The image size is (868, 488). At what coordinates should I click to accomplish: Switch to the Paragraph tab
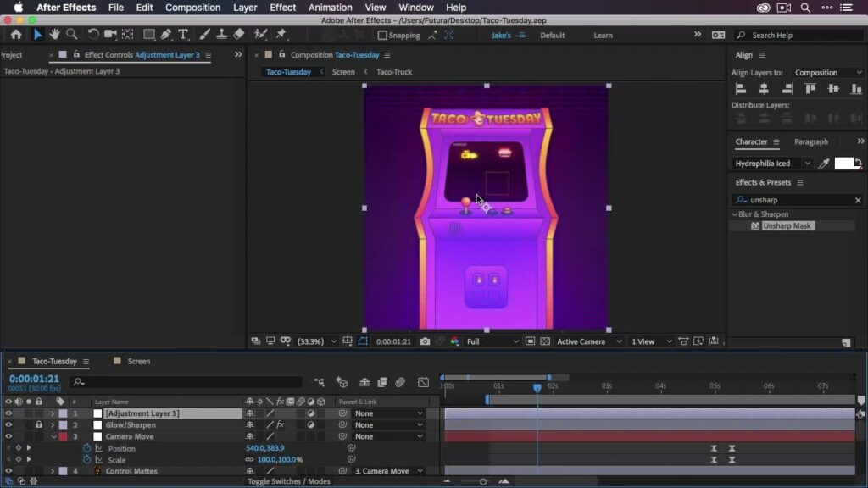(811, 141)
